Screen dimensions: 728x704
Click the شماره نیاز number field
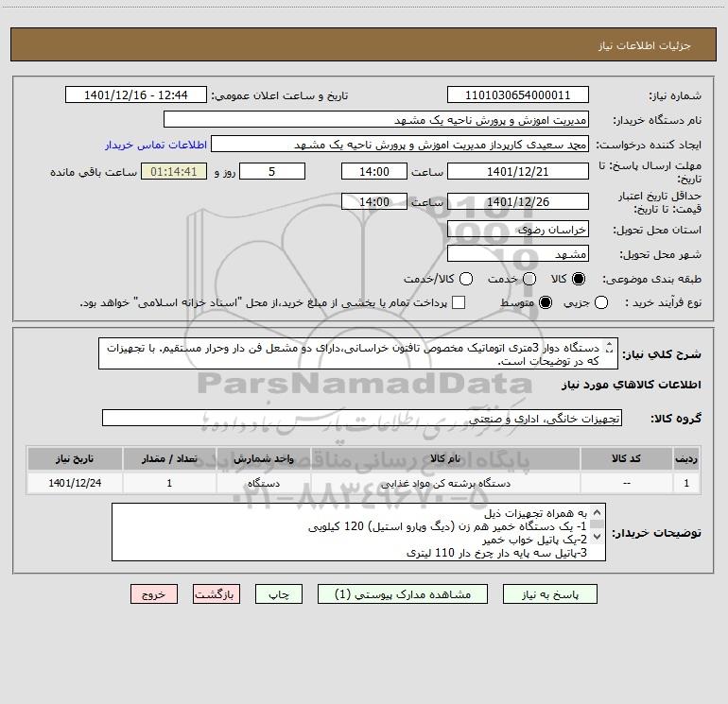518,94
